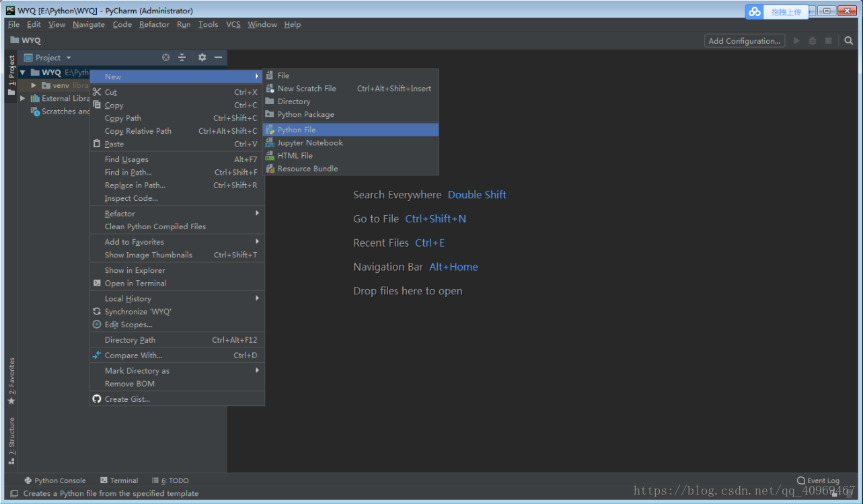This screenshot has width=863, height=504.
Task: Choose Show Image Thumbnails
Action: (x=177, y=255)
